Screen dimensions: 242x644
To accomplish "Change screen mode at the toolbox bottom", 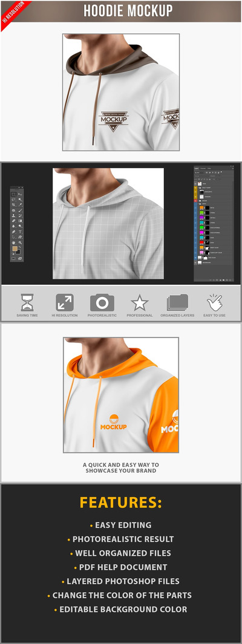I will [x=20, y=258].
